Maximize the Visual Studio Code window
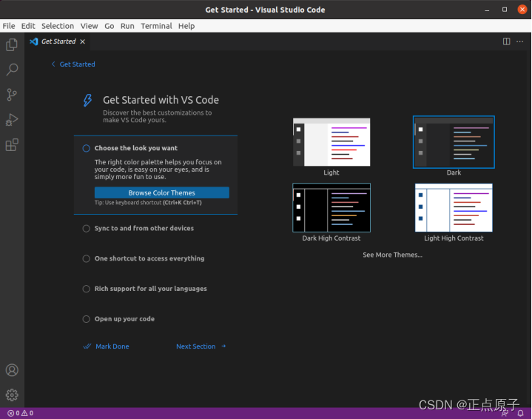The image size is (532, 419). coord(505,10)
